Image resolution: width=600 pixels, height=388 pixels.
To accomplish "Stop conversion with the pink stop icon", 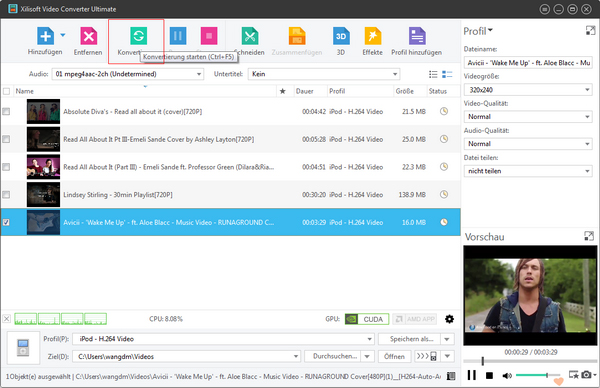I will click(x=209, y=36).
